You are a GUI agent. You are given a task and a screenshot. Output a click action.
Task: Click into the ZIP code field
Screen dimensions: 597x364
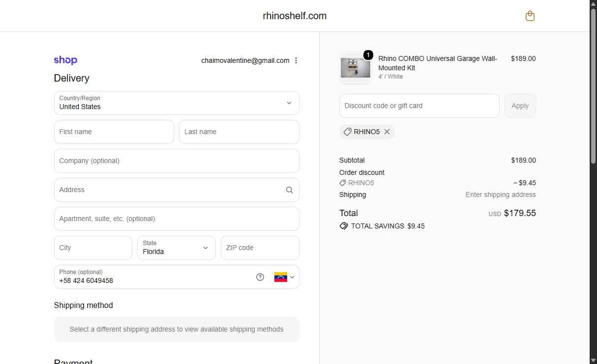[260, 248]
